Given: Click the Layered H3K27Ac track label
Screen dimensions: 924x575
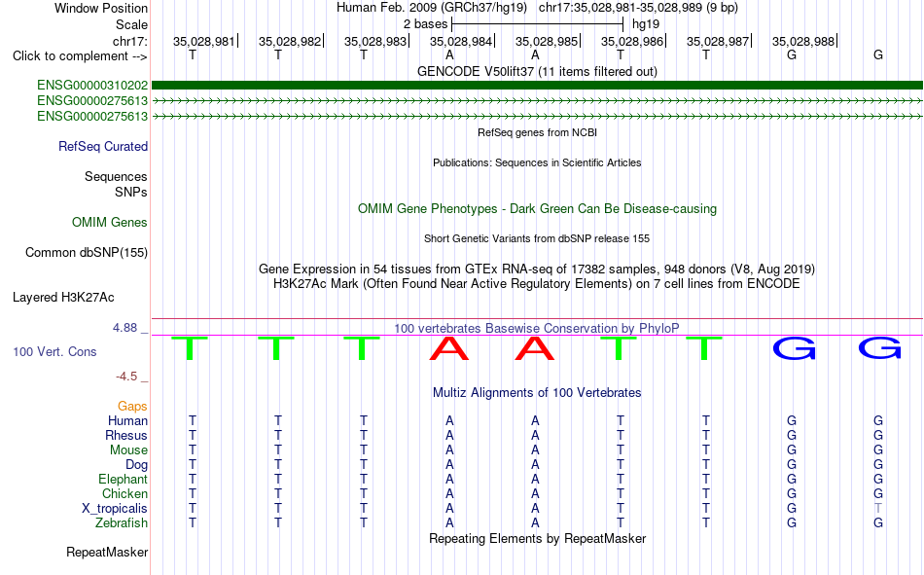Looking at the screenshot, I should [63, 298].
